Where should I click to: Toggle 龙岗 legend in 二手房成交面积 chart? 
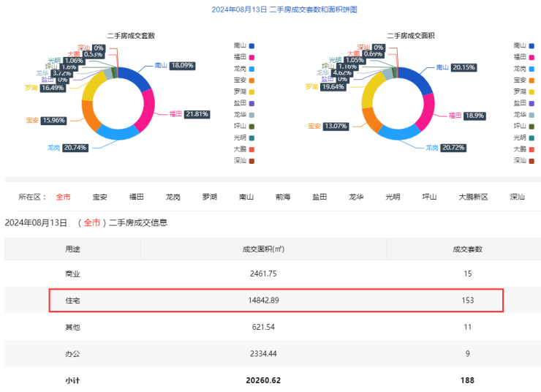(x=523, y=69)
